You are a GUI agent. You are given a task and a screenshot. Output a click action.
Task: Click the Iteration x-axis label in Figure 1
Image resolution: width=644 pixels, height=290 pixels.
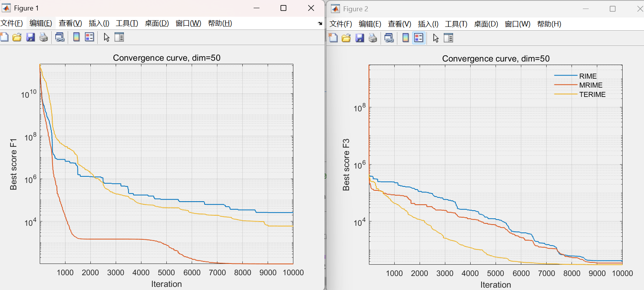(x=167, y=284)
